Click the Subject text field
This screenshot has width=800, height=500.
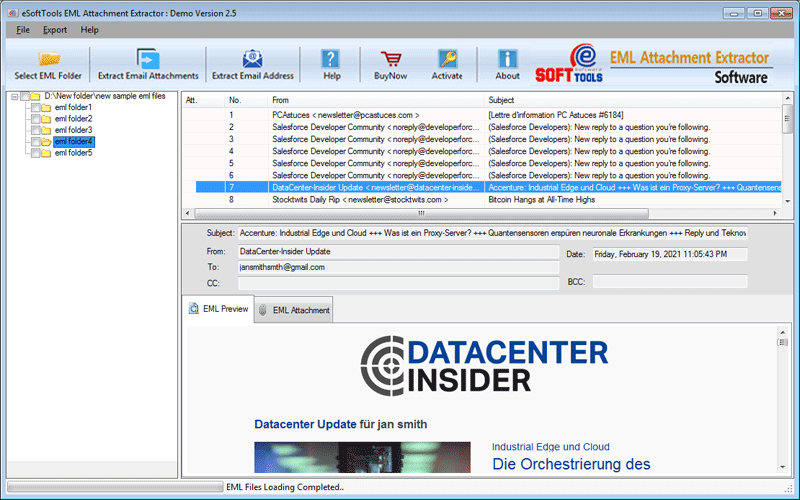pyautogui.click(x=492, y=233)
